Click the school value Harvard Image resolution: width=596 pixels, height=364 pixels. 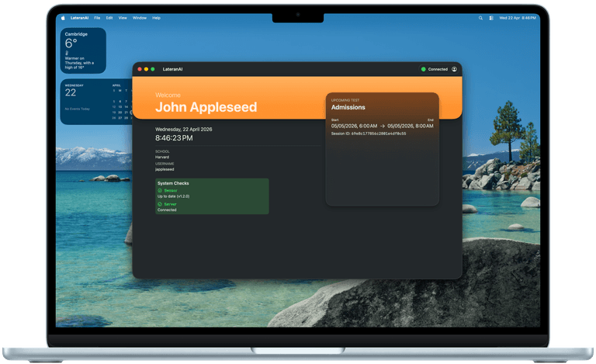(162, 157)
